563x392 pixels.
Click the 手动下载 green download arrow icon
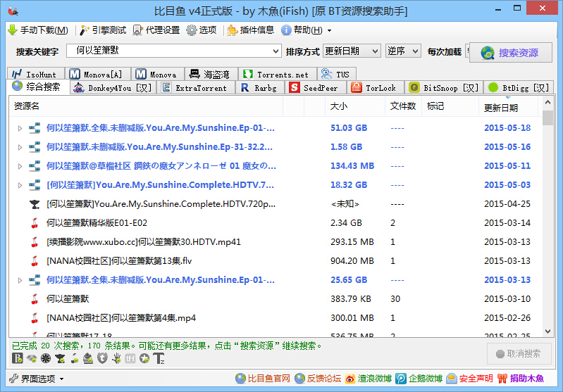click(x=13, y=30)
